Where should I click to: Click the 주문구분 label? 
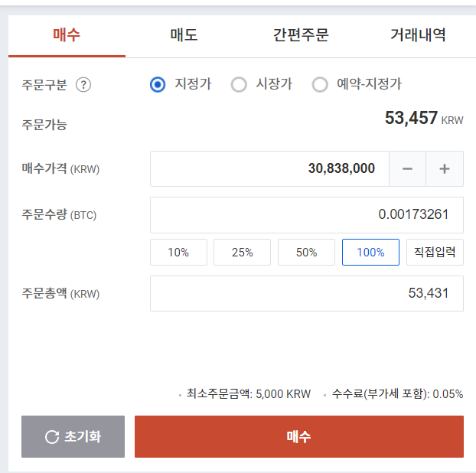click(x=44, y=85)
